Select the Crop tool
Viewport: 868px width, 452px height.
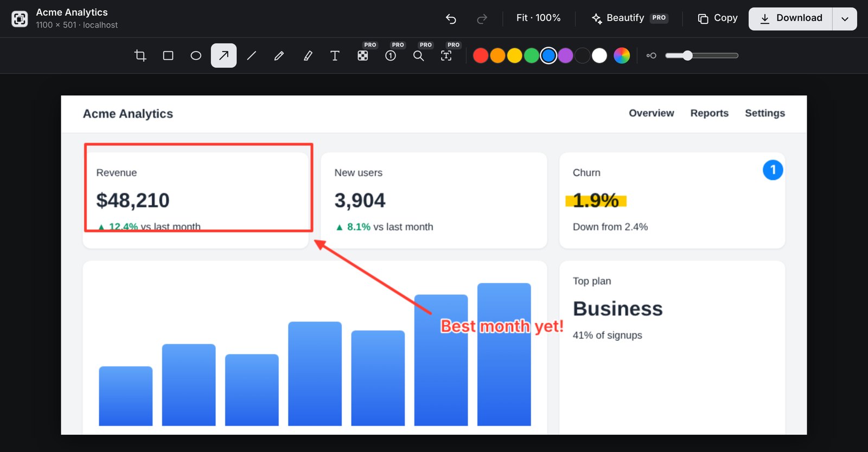pos(141,55)
